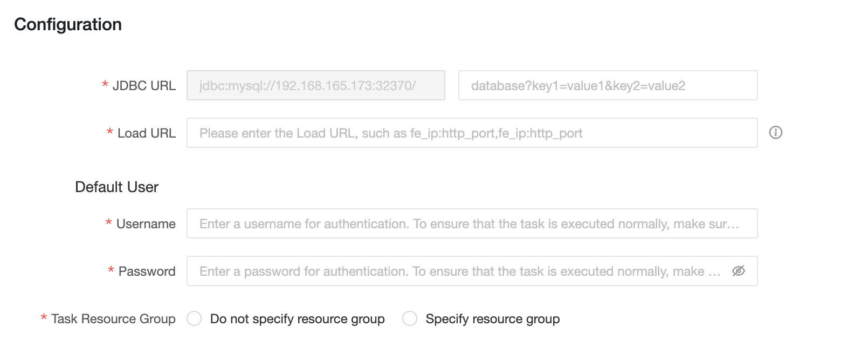
Task: Click the Password field label
Action: tap(147, 271)
